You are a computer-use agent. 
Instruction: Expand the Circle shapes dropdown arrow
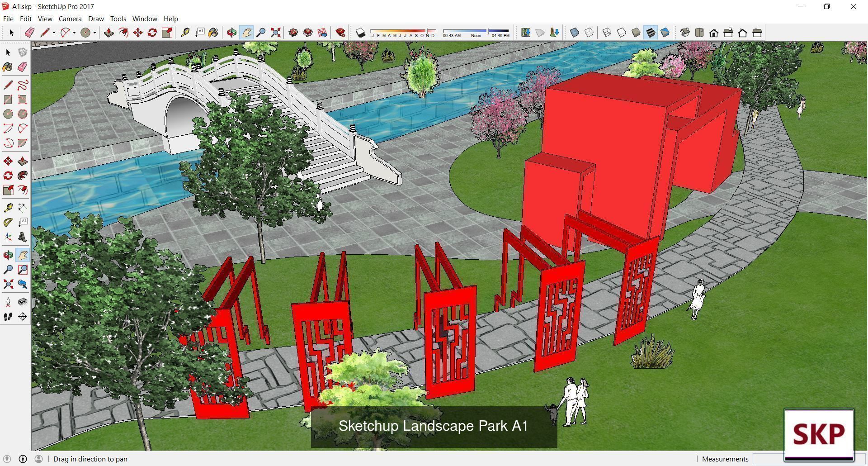click(94, 33)
